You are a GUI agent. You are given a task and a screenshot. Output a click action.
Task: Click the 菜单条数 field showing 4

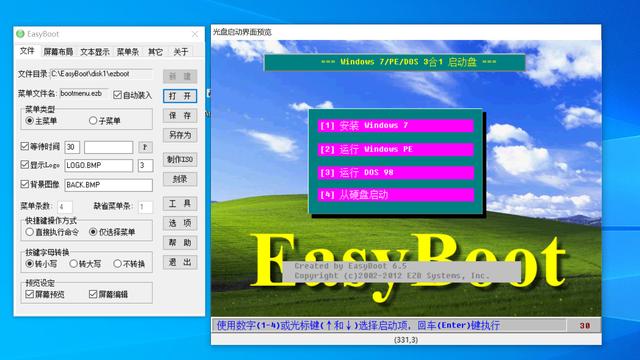tap(65, 207)
